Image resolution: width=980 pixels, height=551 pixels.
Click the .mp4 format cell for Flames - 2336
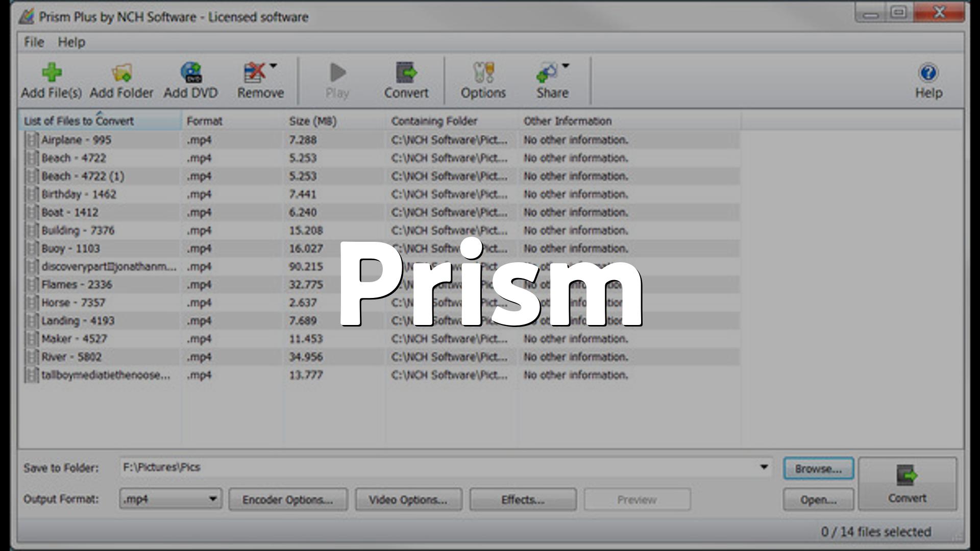click(199, 285)
